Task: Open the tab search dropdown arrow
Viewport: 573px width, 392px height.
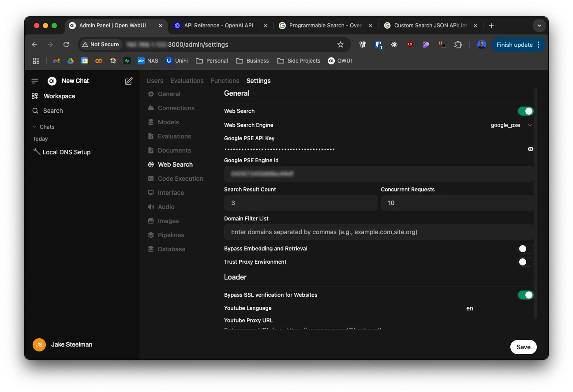Action: coord(539,26)
